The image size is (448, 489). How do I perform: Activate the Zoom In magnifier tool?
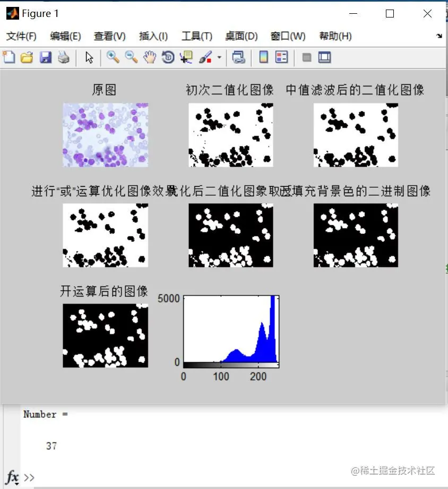click(113, 57)
